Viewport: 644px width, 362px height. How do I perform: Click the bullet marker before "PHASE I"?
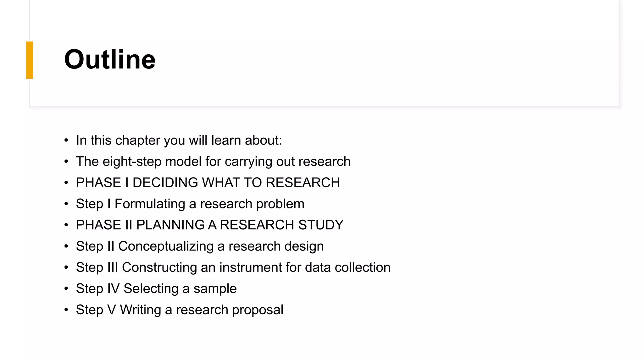pyautogui.click(x=66, y=183)
